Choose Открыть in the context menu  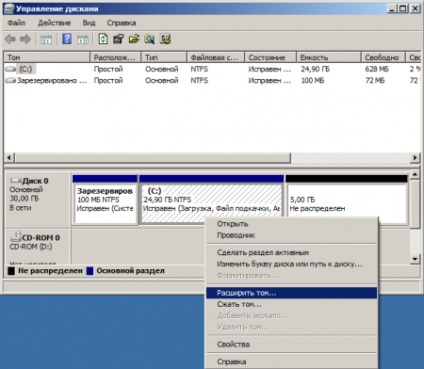[x=292, y=224]
